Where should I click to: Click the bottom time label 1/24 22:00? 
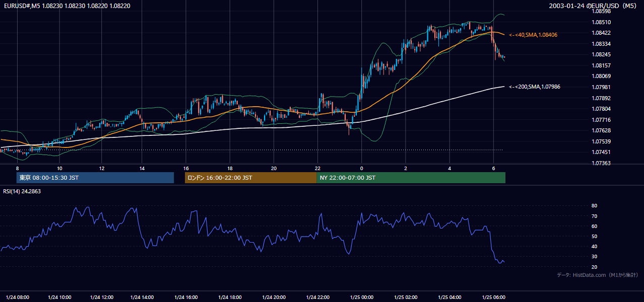point(317,297)
